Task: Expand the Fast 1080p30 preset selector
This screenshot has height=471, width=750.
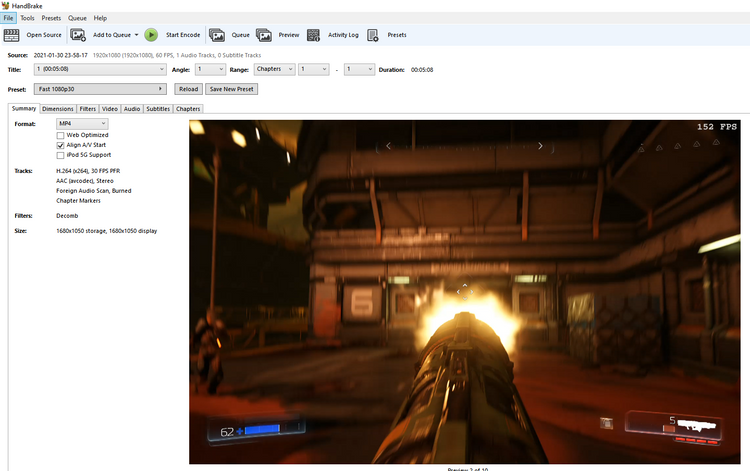Action: pyautogui.click(x=100, y=89)
